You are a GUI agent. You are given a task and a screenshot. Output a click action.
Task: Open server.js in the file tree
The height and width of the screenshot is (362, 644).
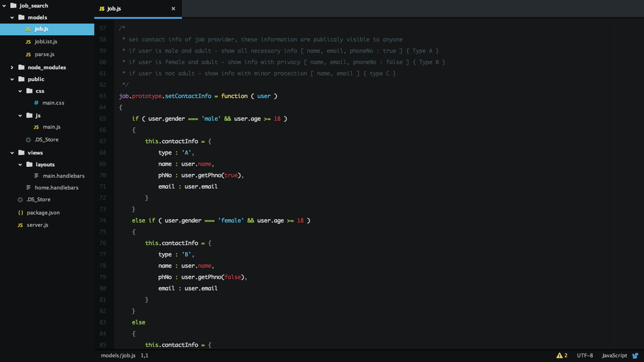point(38,225)
